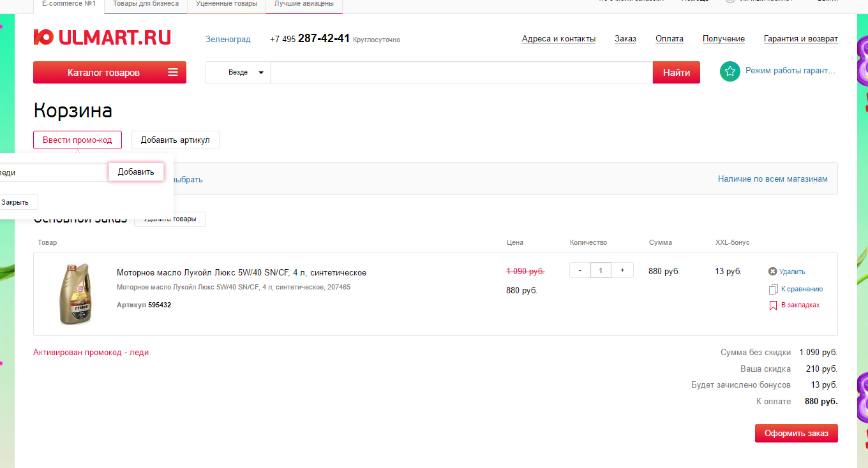Screen dimensions: 868x468
Task: Open the Каталог товаров menu
Action: [110, 72]
